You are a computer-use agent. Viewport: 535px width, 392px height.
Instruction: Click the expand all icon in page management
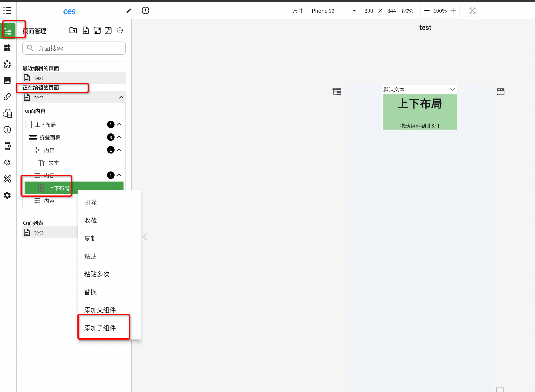(97, 30)
